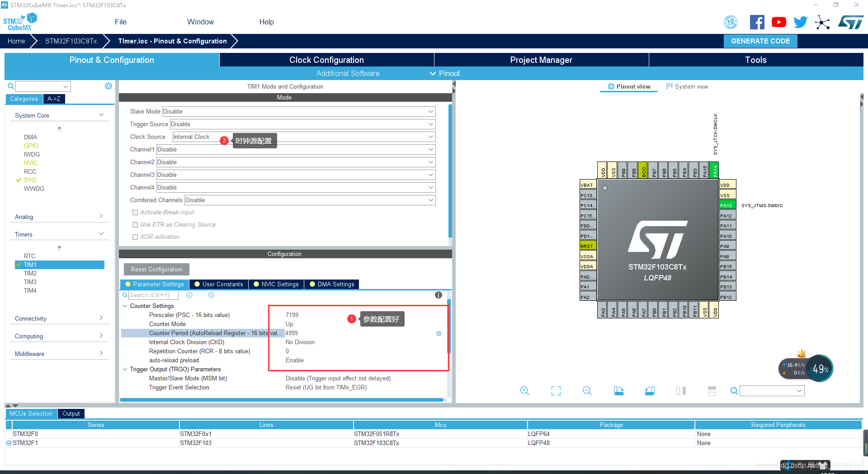Open the DMA Settings tab

332,284
